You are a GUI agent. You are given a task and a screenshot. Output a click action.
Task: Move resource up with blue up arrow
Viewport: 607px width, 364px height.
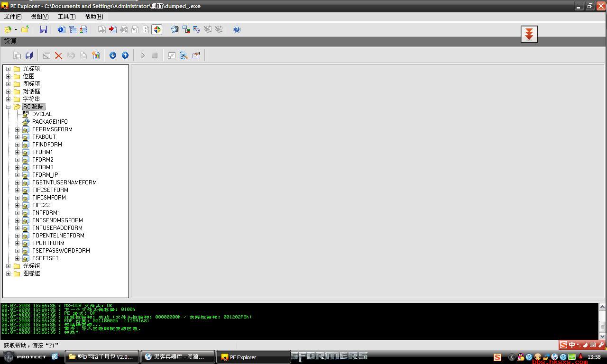click(x=125, y=55)
